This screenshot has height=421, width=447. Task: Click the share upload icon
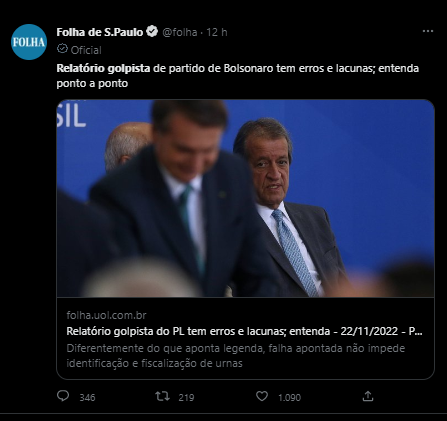368,396
